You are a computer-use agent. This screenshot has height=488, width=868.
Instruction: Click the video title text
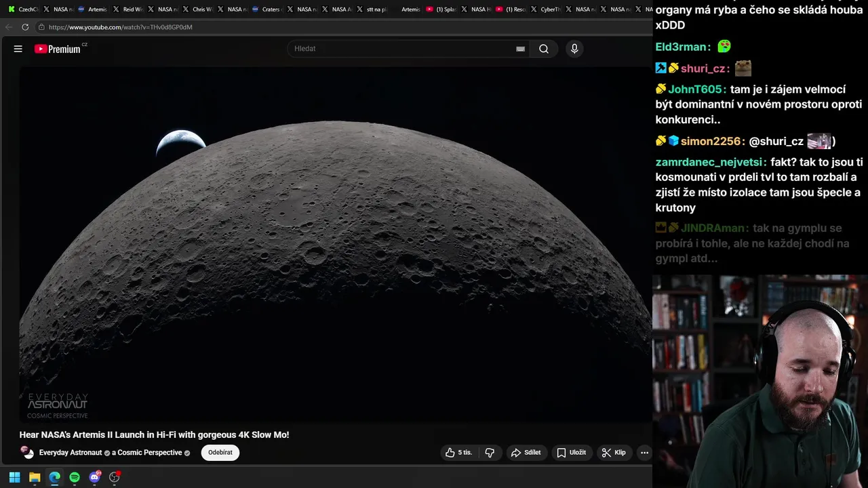pyautogui.click(x=154, y=435)
